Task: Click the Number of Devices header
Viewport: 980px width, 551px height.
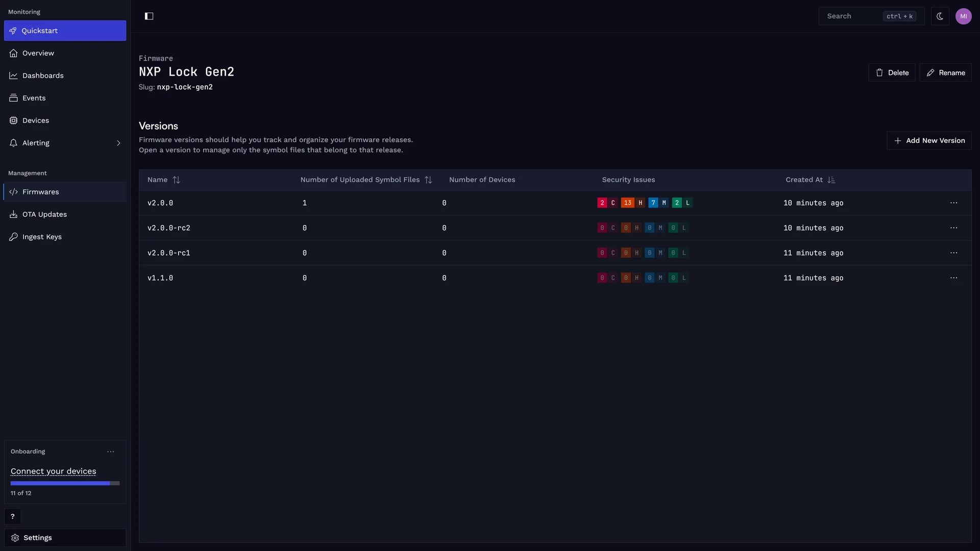Action: [482, 180]
